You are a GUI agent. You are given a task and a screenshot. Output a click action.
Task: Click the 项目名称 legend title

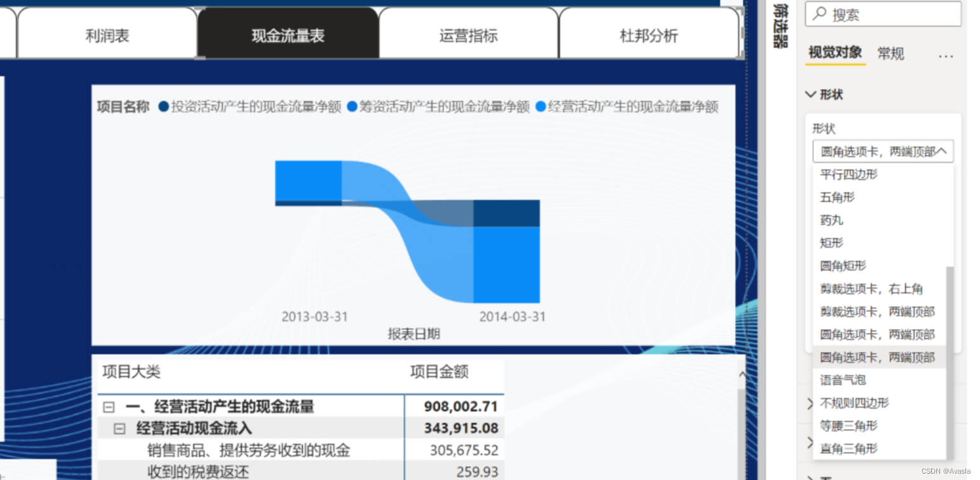(x=123, y=107)
